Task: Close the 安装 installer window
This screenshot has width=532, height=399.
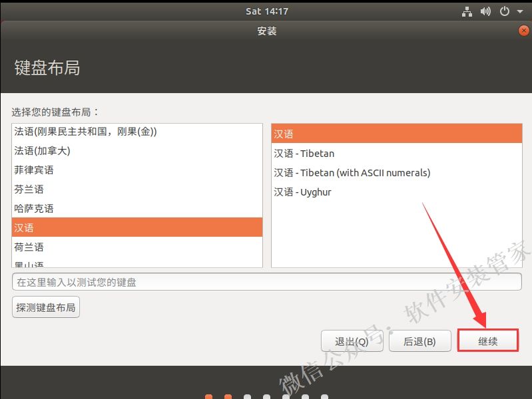Action: pyautogui.click(x=524, y=31)
